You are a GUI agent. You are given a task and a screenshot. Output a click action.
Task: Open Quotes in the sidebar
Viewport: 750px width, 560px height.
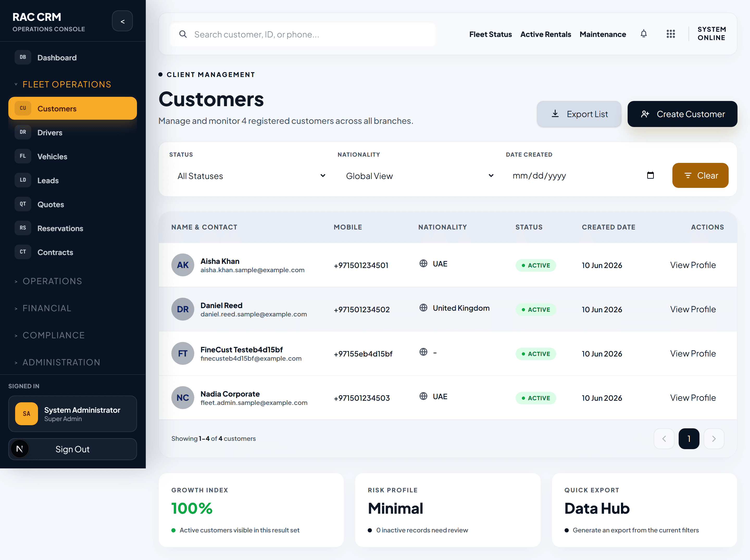(x=73, y=205)
